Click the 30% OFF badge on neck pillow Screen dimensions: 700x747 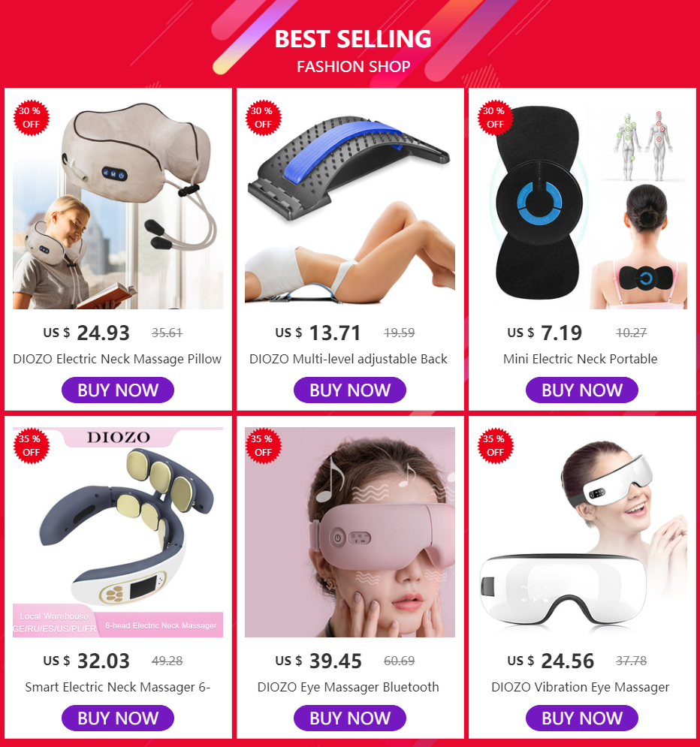tap(31, 118)
